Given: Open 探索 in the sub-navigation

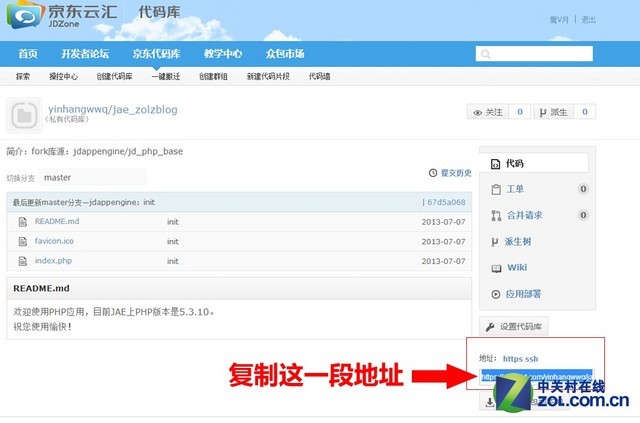Looking at the screenshot, I should [x=23, y=76].
